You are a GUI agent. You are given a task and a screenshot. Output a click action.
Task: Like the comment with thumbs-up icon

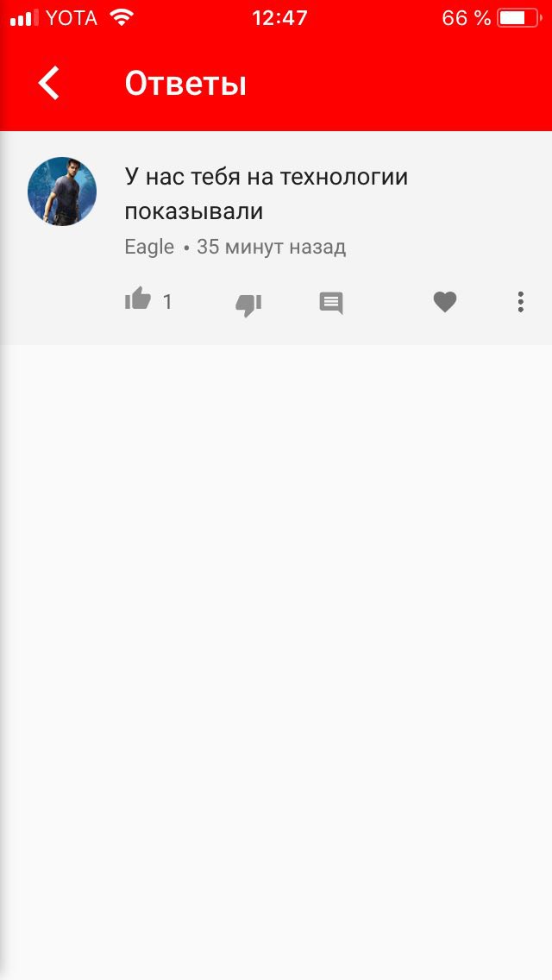(x=137, y=298)
